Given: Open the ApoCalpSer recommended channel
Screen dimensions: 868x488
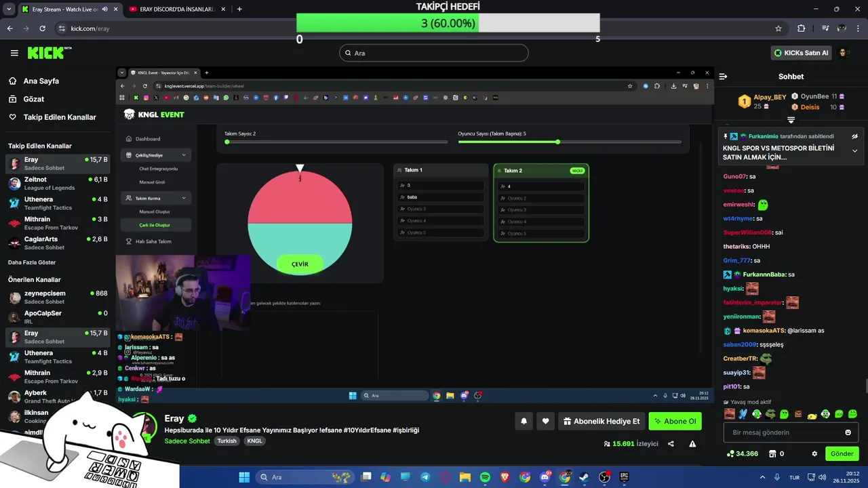Looking at the screenshot, I should [56, 317].
